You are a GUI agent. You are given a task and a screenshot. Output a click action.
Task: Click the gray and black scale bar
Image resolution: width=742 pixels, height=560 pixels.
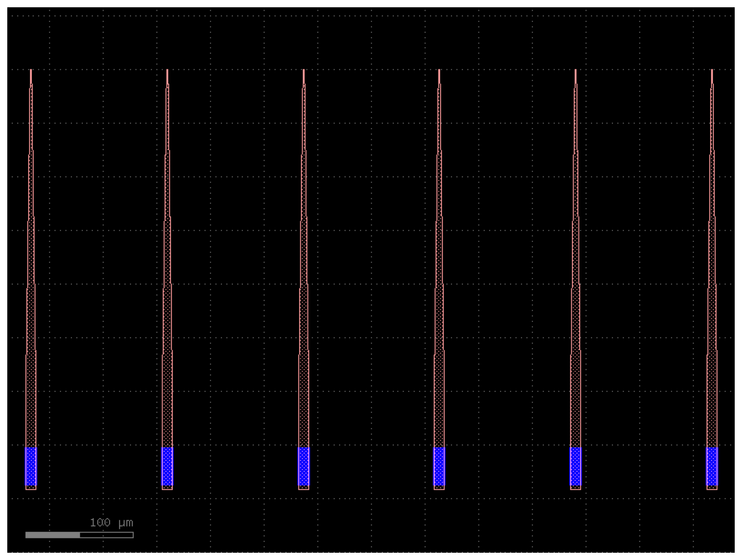coord(80,535)
